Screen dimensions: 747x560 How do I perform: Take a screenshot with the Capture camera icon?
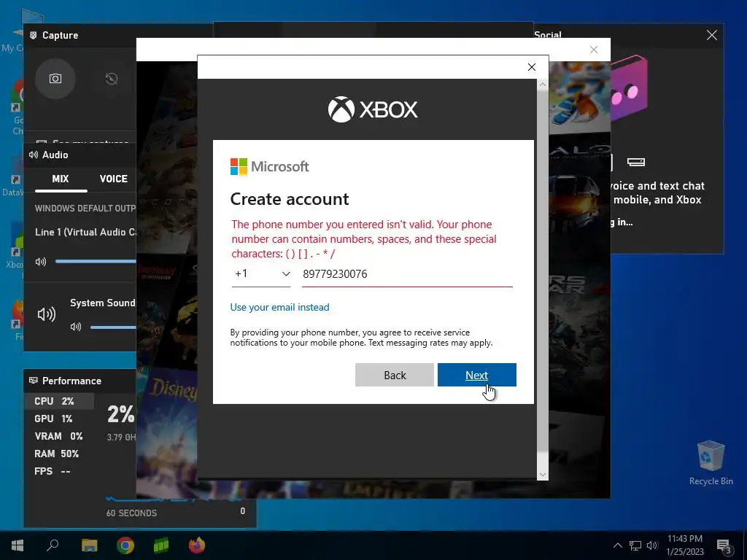click(55, 79)
